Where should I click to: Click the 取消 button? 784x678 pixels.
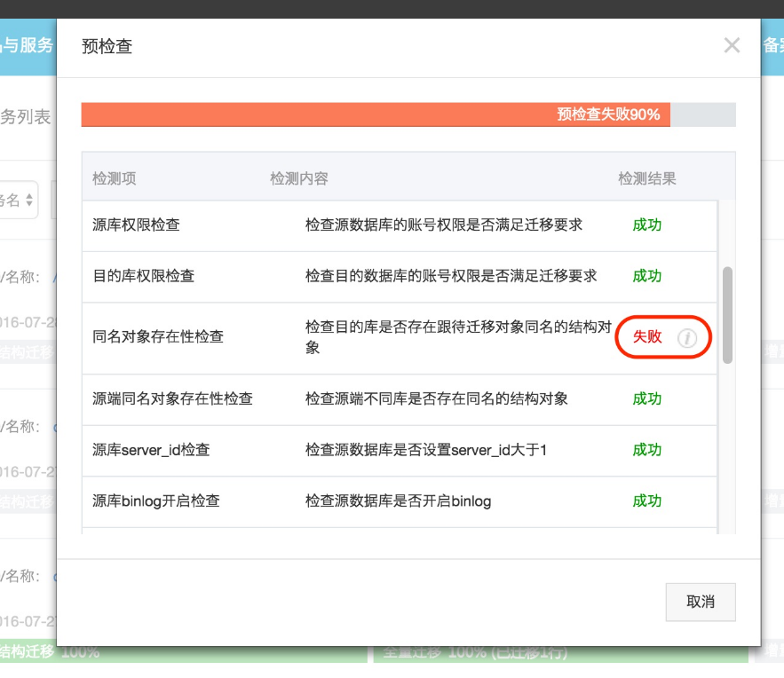click(700, 602)
